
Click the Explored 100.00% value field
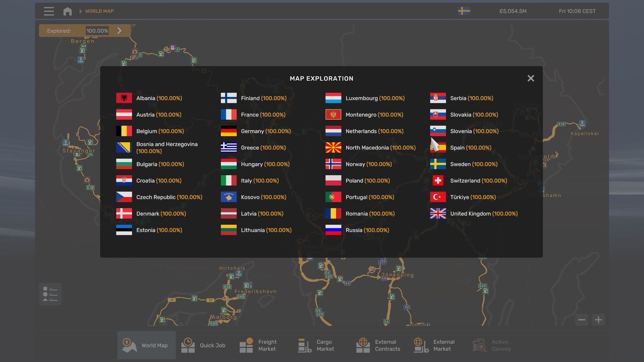pyautogui.click(x=97, y=31)
